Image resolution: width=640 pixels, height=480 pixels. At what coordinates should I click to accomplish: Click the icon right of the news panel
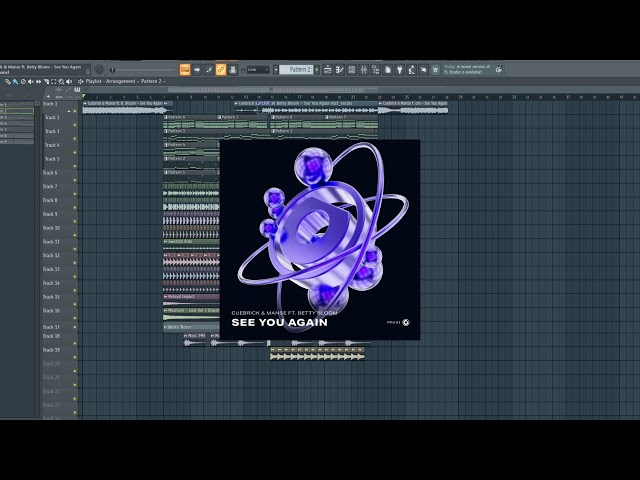coord(498,69)
